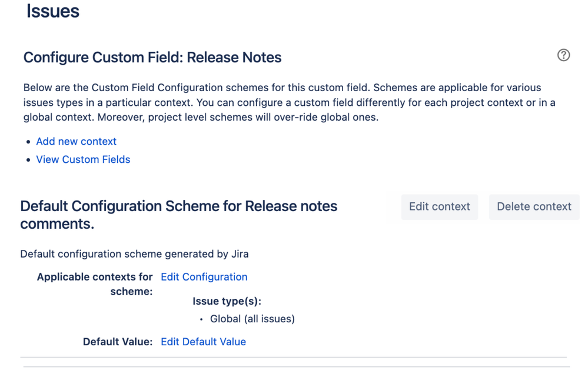Click the Edit context button

(440, 206)
